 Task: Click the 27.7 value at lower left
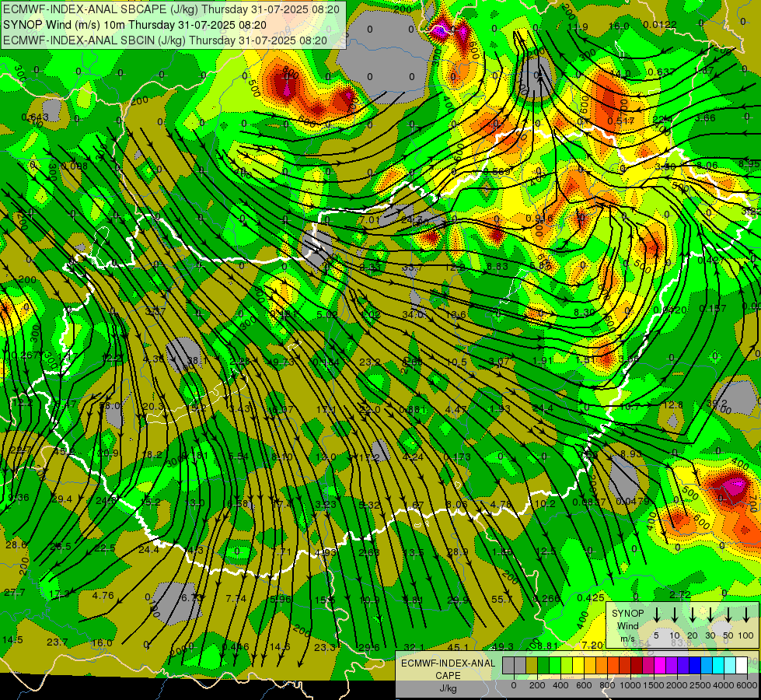pyautogui.click(x=15, y=592)
